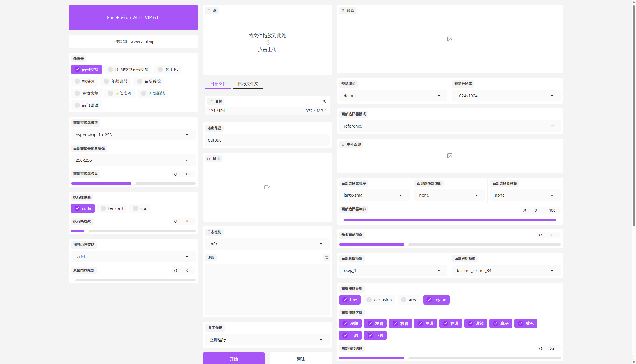Reset the 面部交换器权重 slider value
636x364 pixels.
(x=175, y=174)
